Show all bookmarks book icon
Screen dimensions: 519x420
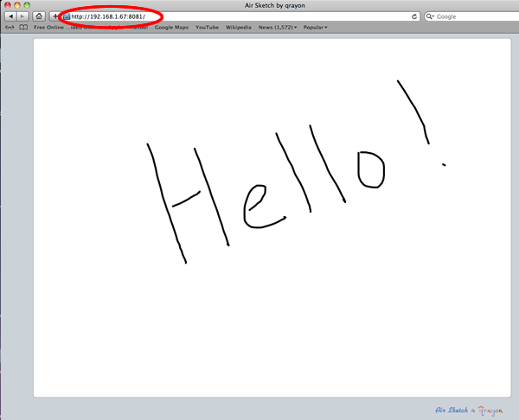point(23,28)
